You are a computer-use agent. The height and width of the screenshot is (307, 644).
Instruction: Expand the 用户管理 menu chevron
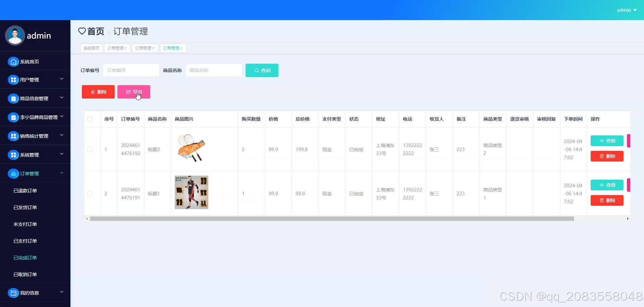(x=62, y=79)
